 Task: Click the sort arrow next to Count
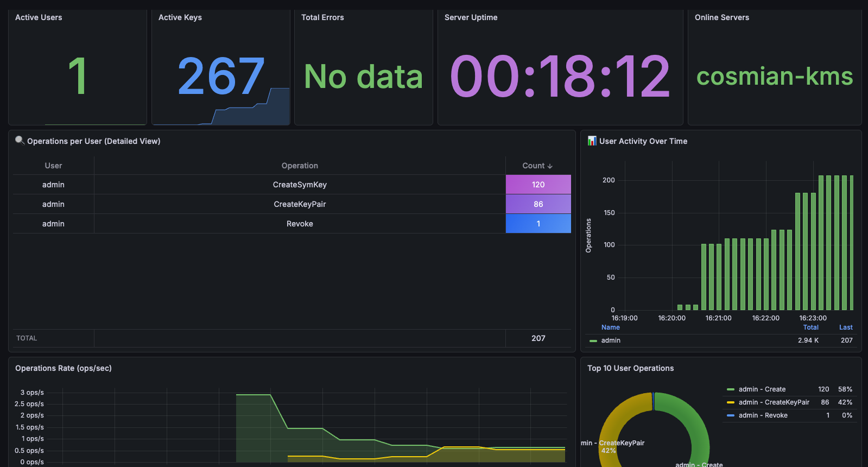[550, 166]
